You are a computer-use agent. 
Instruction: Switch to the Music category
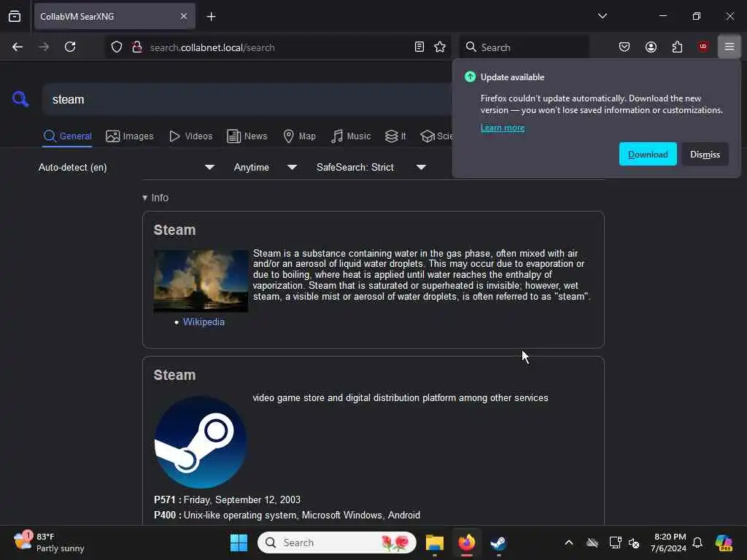(x=351, y=136)
